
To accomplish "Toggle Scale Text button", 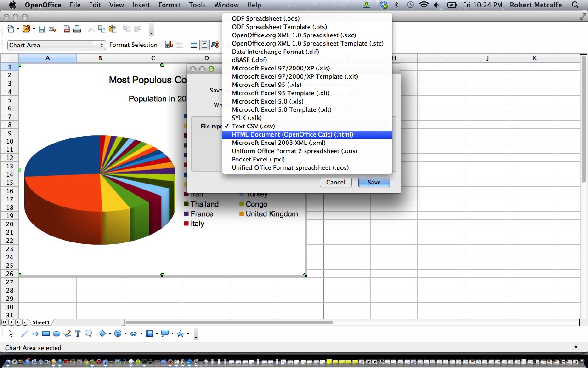I will pyautogui.click(x=215, y=45).
